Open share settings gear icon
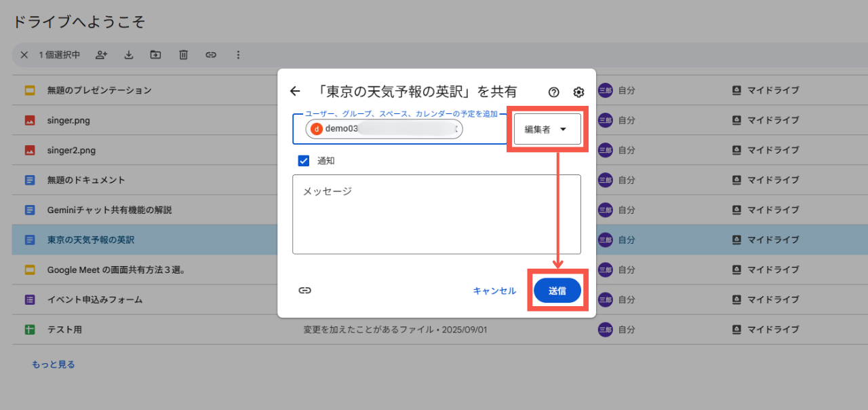Viewport: 868px width, 410px height. [578, 92]
